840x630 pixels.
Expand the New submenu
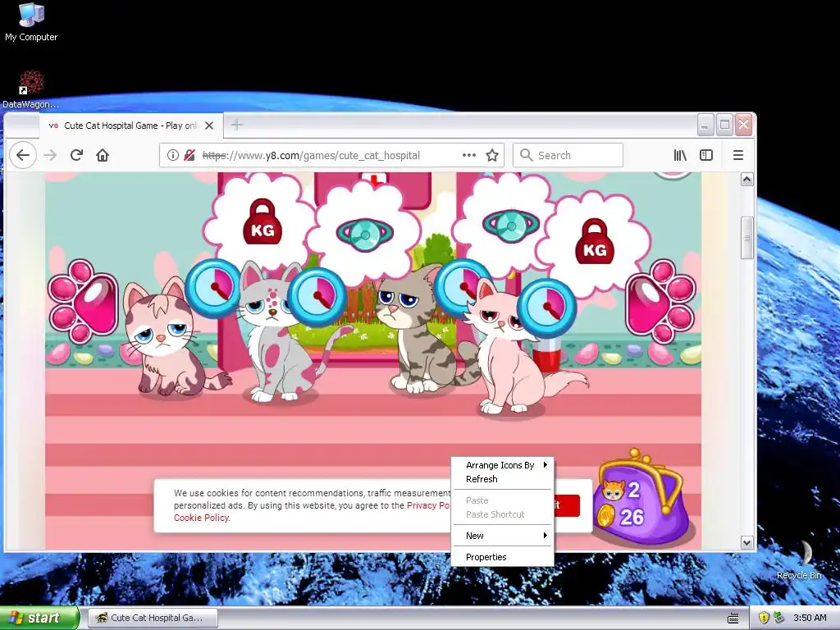[503, 536]
